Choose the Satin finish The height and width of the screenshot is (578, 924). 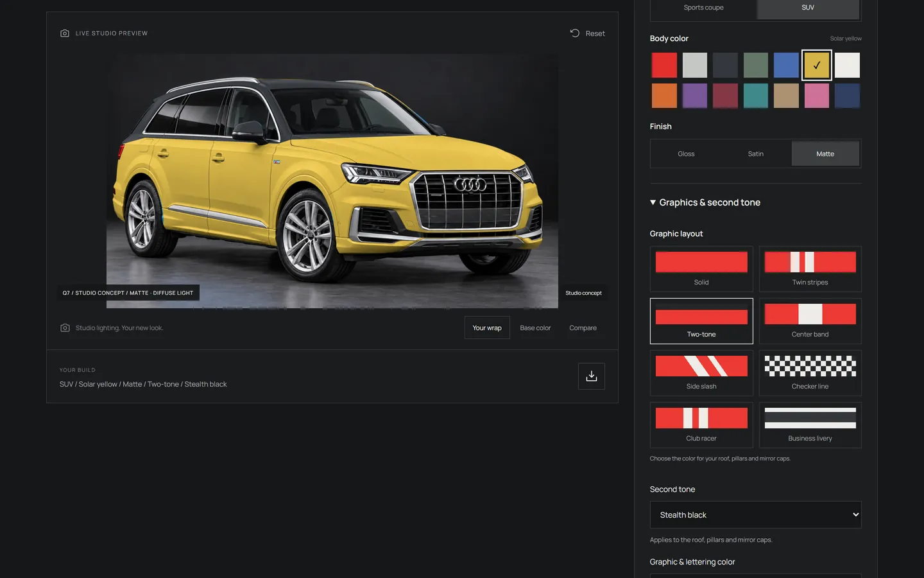coord(756,154)
